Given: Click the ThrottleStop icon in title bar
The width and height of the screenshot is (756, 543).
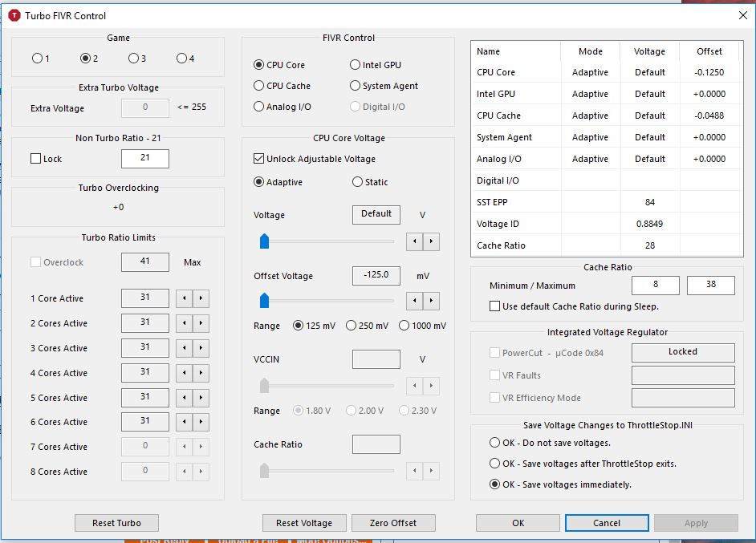Looking at the screenshot, I should [14, 15].
